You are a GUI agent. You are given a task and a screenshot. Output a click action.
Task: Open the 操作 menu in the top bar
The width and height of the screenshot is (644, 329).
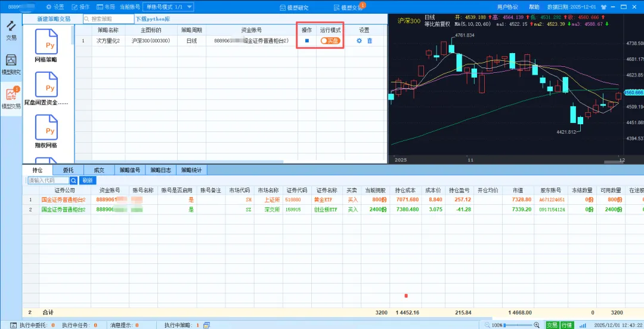coord(80,7)
